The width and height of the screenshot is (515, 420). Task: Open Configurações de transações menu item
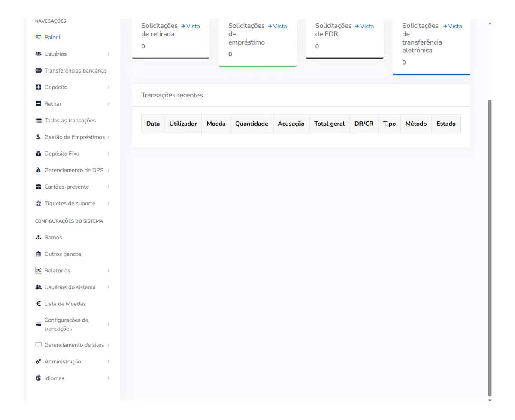pyautogui.click(x=66, y=324)
